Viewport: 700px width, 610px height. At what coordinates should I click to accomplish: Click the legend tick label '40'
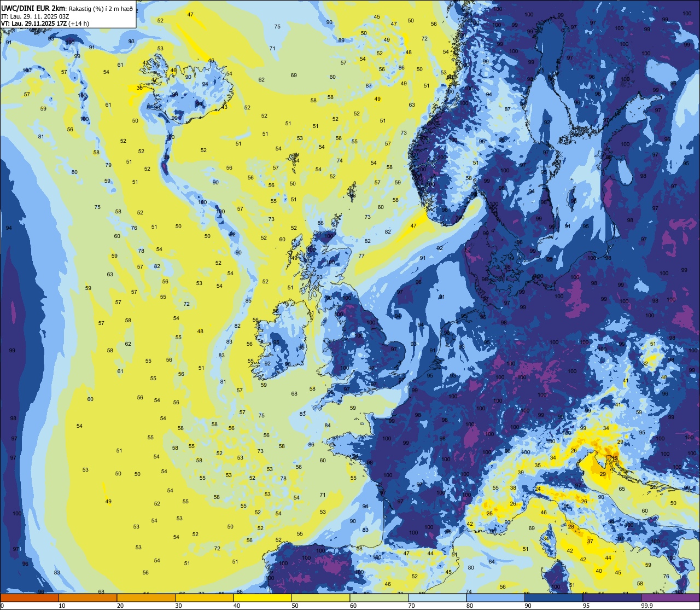click(237, 606)
